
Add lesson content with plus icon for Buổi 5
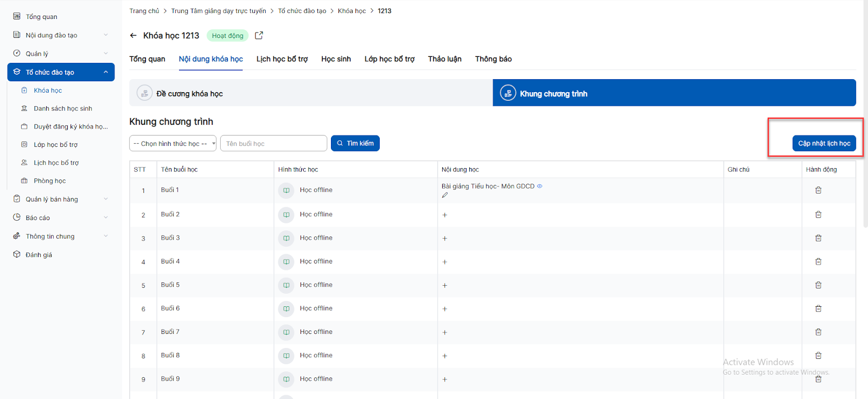pyautogui.click(x=445, y=286)
